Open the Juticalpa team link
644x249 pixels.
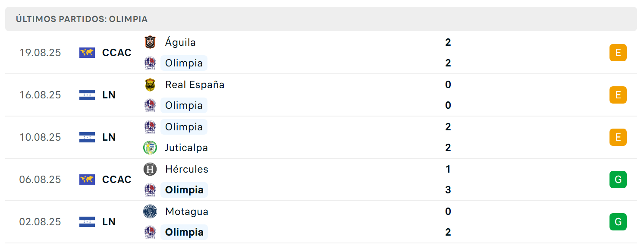pyautogui.click(x=186, y=148)
